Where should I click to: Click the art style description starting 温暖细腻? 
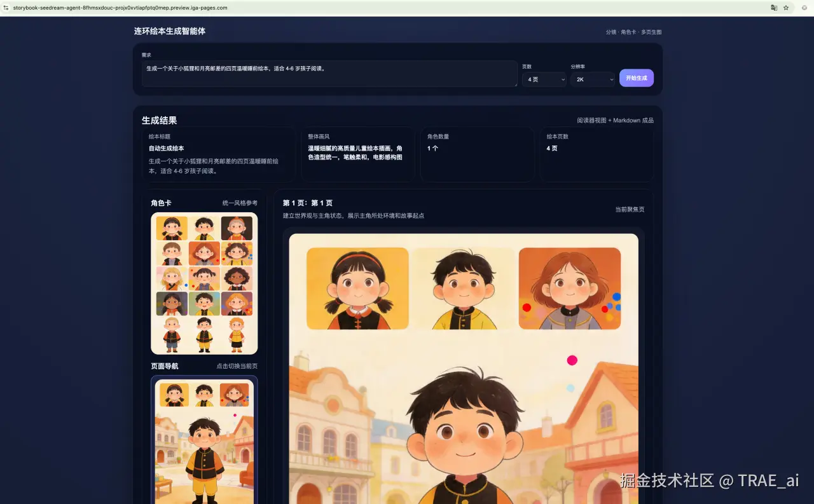click(x=355, y=153)
